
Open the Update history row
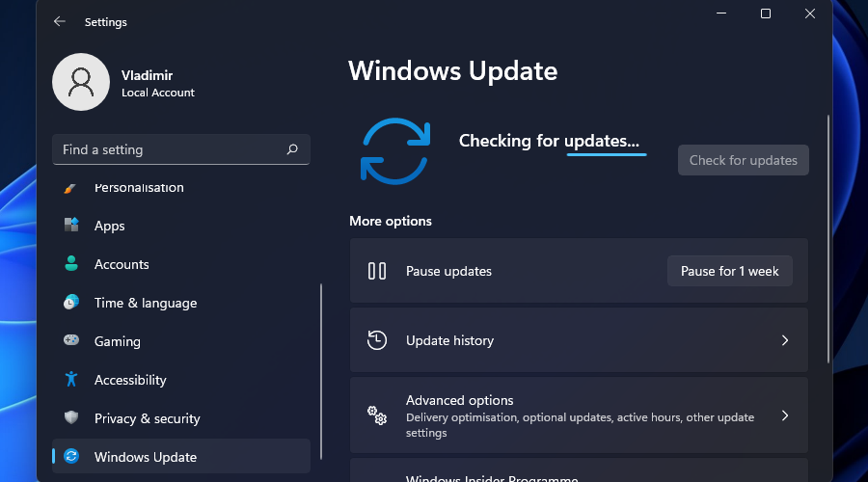pos(579,340)
